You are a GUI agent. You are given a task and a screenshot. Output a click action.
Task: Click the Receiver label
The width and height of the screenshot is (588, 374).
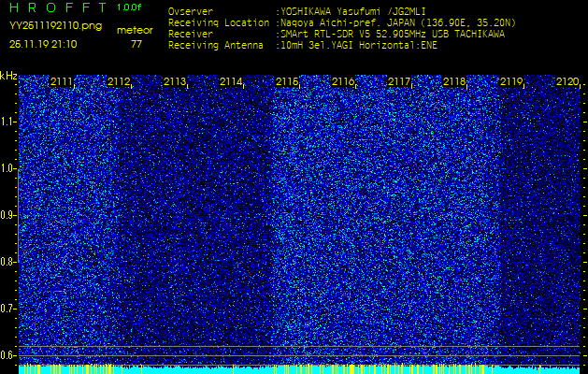(x=191, y=35)
